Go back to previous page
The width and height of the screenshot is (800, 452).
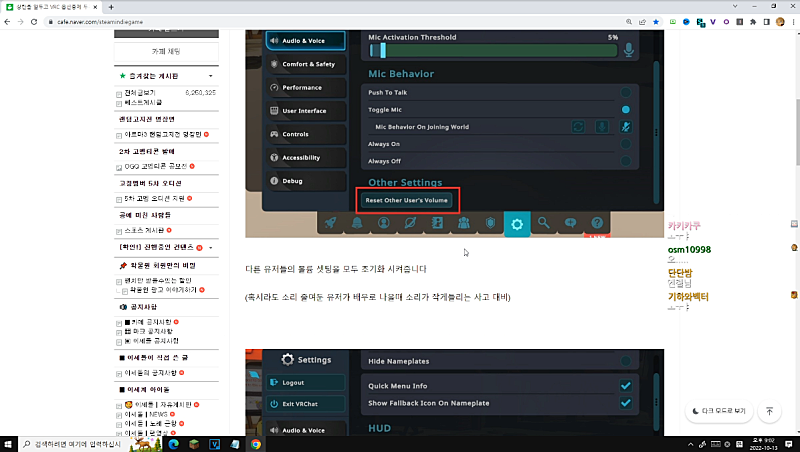click(7, 22)
